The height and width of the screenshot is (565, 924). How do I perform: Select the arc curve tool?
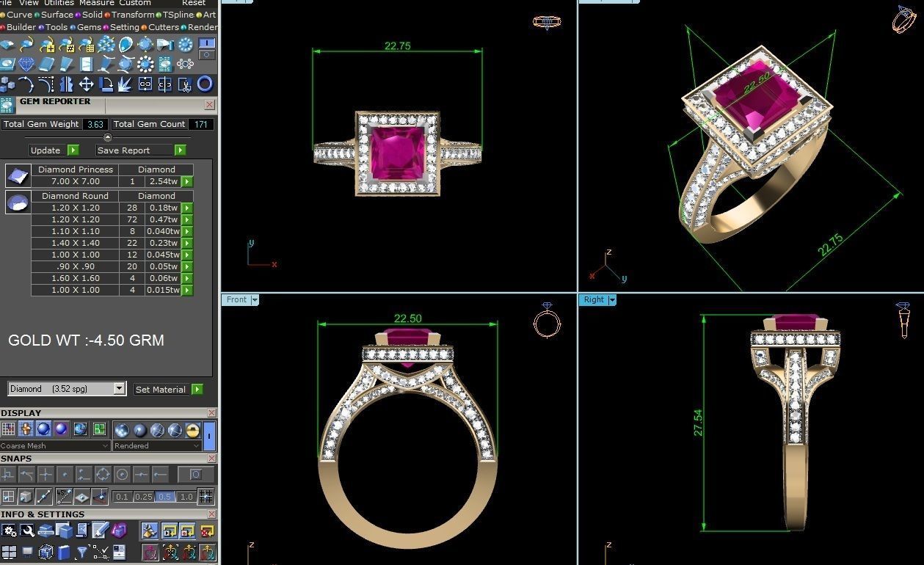tap(26, 84)
